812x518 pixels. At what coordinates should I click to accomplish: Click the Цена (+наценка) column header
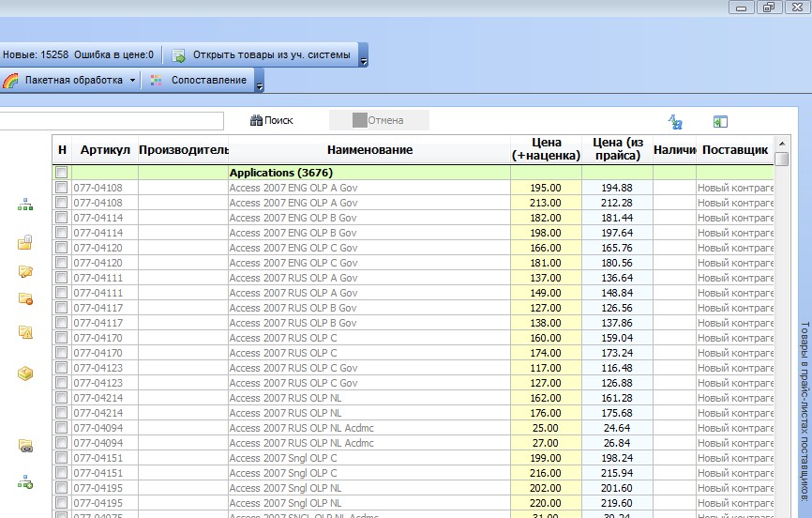point(547,149)
